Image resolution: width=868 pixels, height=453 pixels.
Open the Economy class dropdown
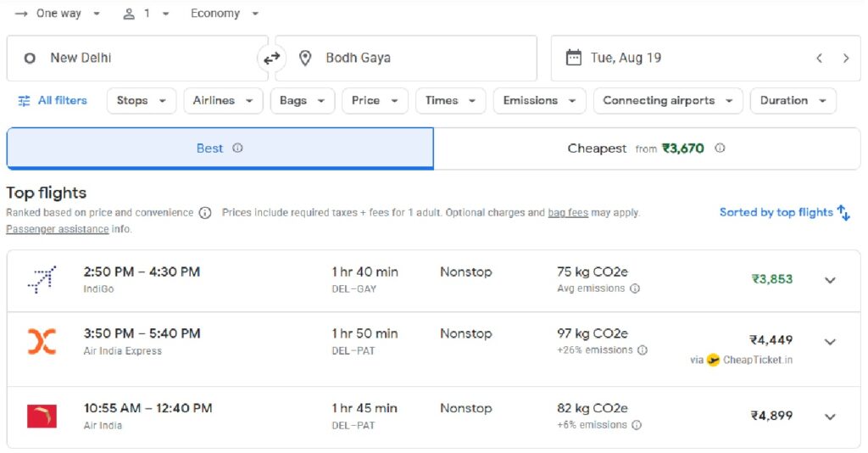click(224, 14)
